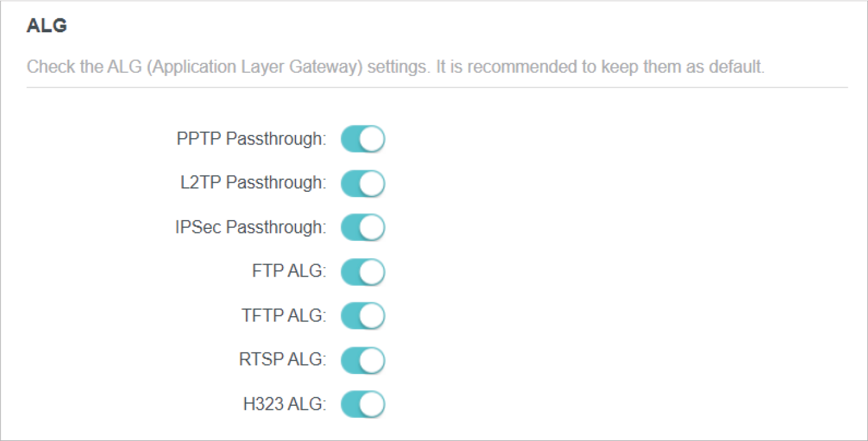Click the FTP ALG label
Image resolution: width=868 pixels, height=441 pixels.
289,272
